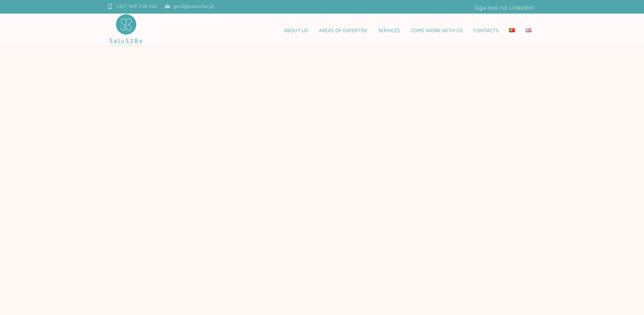The width and height of the screenshot is (644, 315).
Task: Switch language using the Portuguese flag
Action: tap(512, 31)
